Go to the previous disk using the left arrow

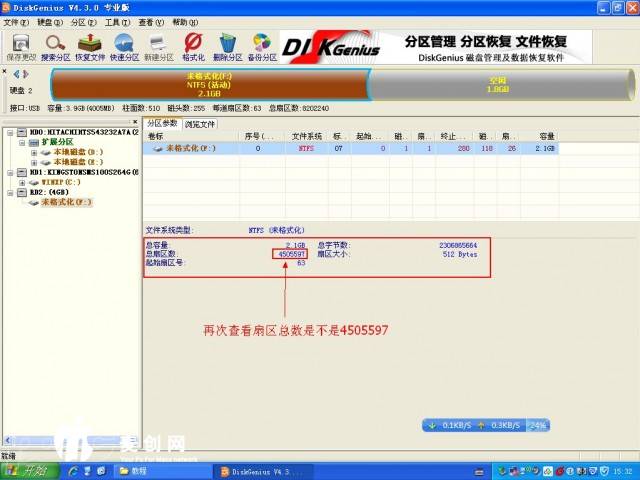click(16, 74)
